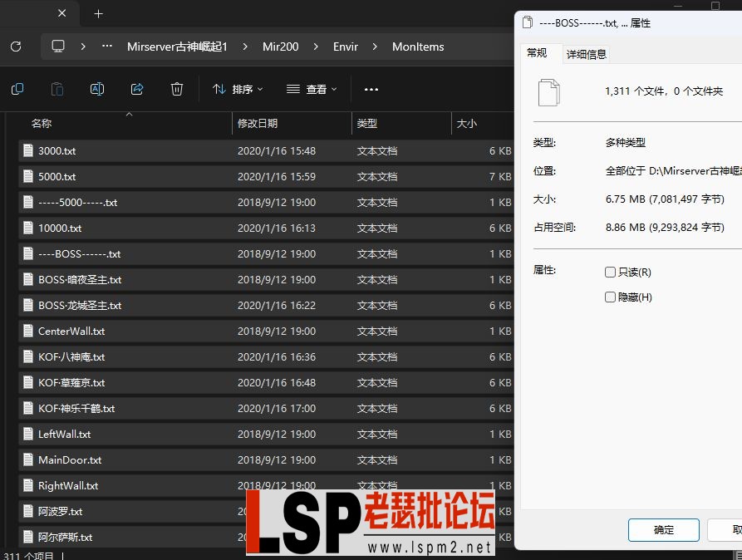Close the current Explorer tab
The width and height of the screenshot is (742, 560).
62,13
